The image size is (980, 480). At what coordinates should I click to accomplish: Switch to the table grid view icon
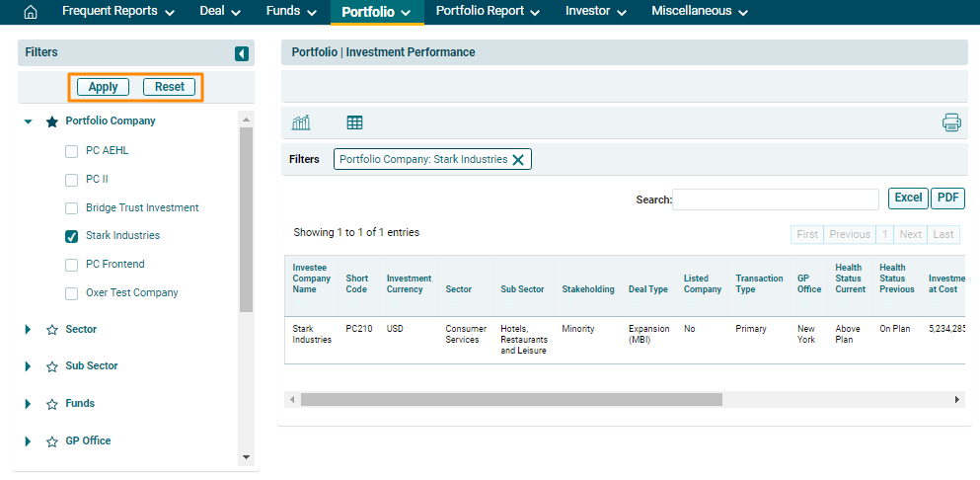tap(354, 122)
